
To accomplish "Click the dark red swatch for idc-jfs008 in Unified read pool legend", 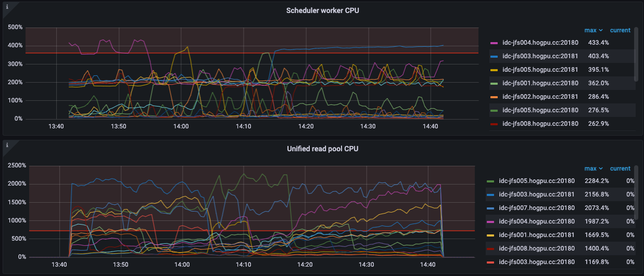I will 490,248.
